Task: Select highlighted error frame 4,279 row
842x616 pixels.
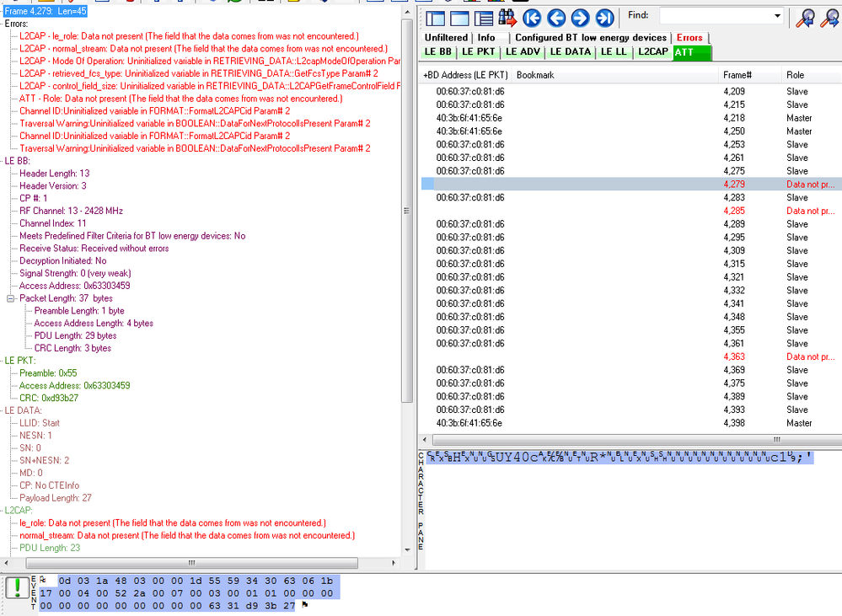Action: (631, 185)
